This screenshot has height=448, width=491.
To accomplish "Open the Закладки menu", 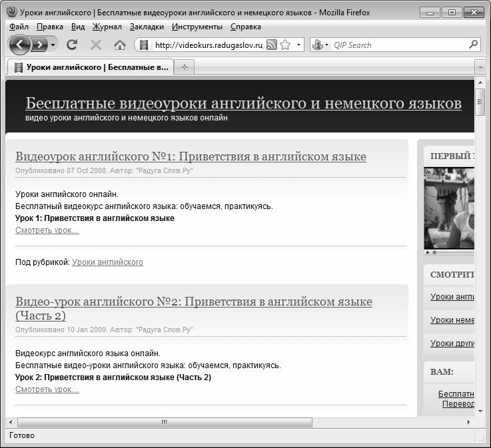I will (x=147, y=27).
